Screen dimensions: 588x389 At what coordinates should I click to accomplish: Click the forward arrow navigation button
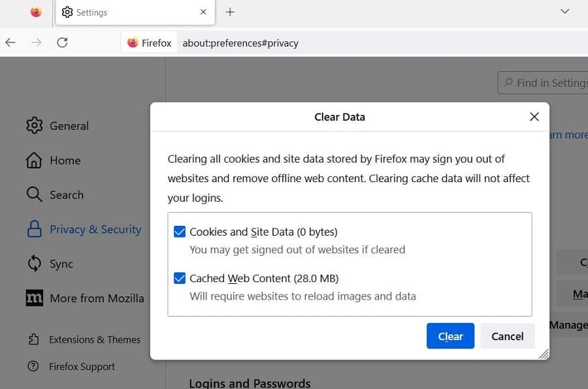click(37, 42)
